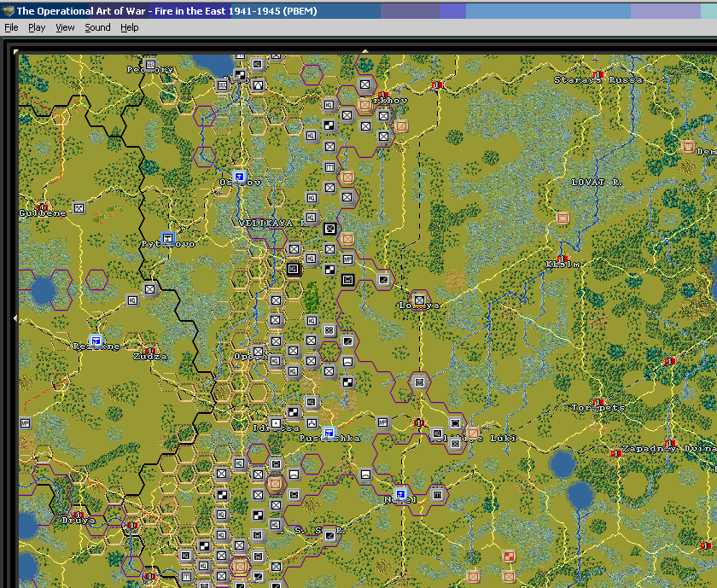
Task: Click the Zapadnay Dvina label
Action: pyautogui.click(x=669, y=449)
